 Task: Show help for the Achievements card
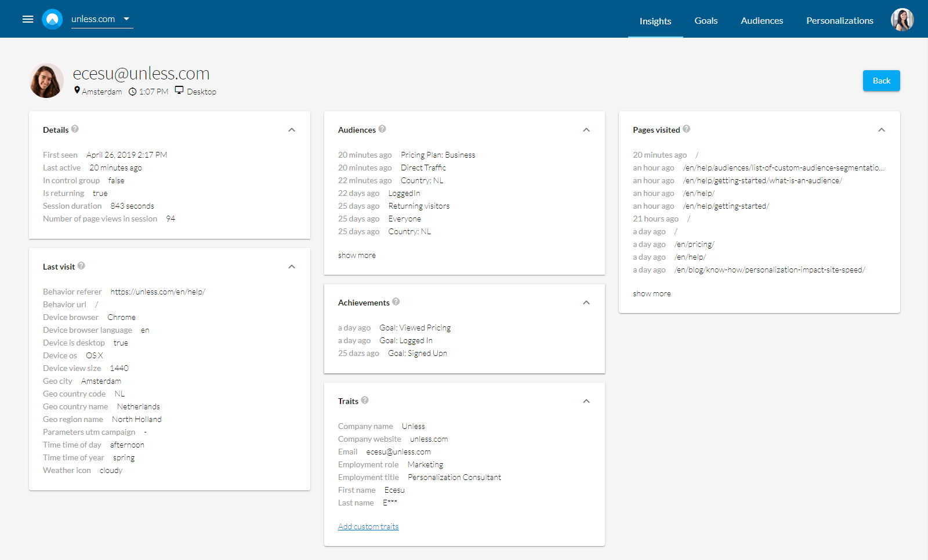click(396, 302)
